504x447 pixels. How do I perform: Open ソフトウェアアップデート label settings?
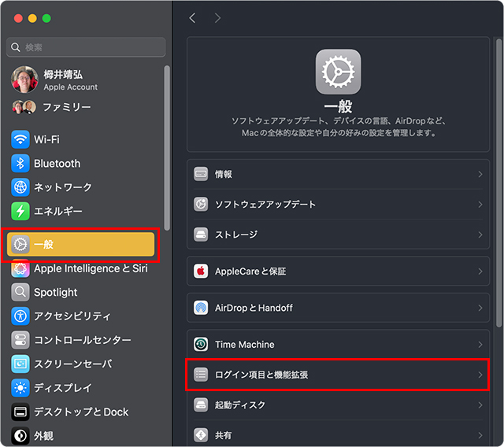265,205
